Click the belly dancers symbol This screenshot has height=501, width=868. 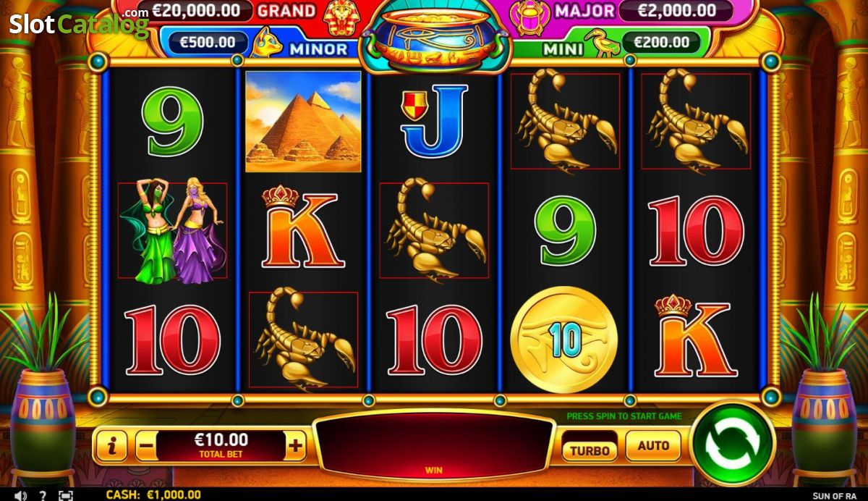pos(173,231)
